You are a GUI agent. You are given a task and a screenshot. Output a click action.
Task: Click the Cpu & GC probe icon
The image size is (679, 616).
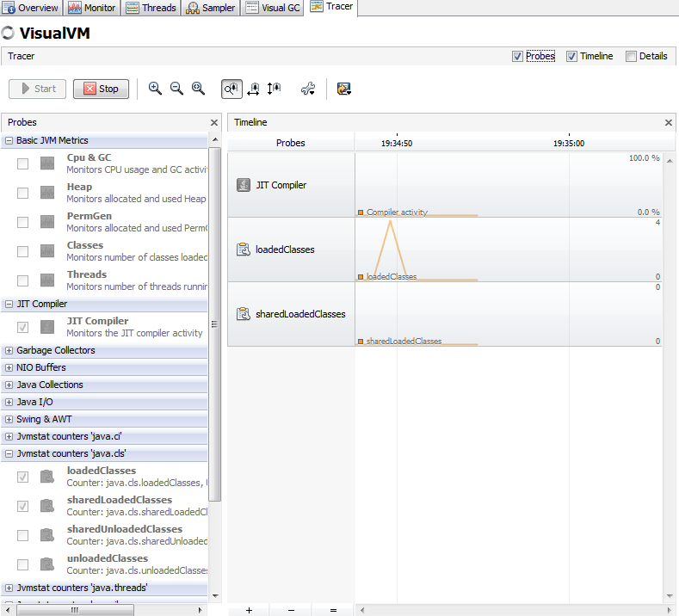pyautogui.click(x=47, y=163)
